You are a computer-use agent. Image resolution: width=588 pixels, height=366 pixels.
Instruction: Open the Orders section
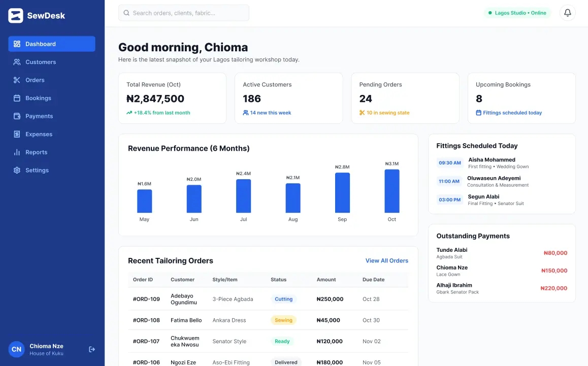pyautogui.click(x=52, y=80)
